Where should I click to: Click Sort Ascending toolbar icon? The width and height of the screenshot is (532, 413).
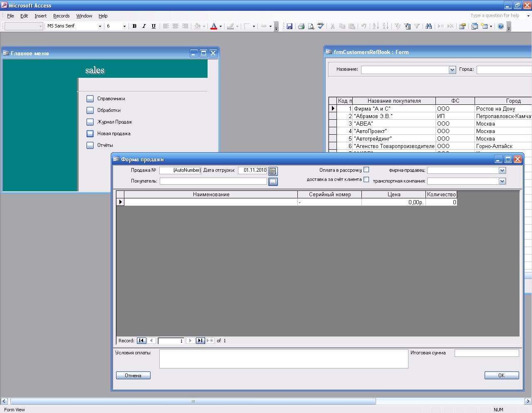[x=376, y=26]
